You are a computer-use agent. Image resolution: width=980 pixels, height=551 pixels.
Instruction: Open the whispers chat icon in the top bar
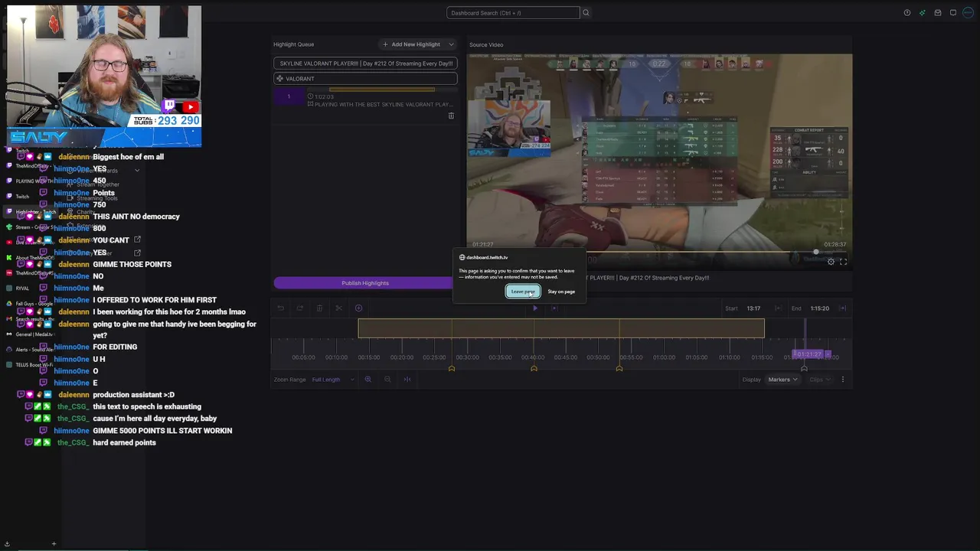(953, 13)
